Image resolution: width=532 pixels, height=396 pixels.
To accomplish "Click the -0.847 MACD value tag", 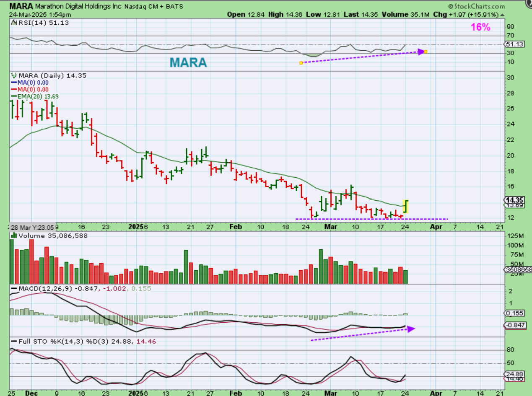I will [x=515, y=325].
